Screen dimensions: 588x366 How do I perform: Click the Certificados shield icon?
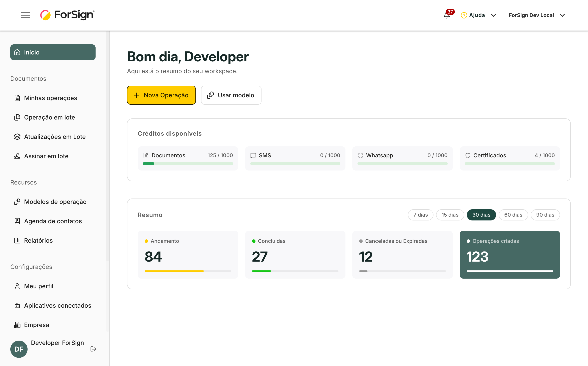[x=468, y=155]
